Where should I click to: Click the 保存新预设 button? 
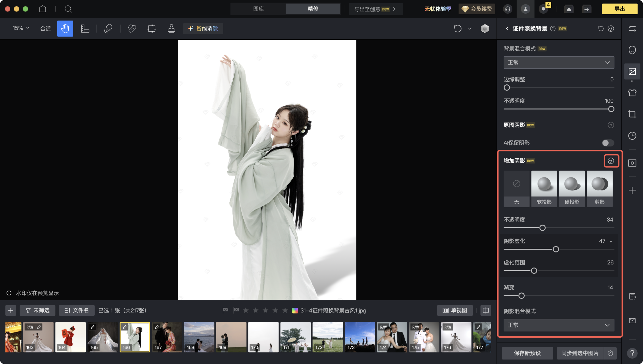click(x=527, y=353)
